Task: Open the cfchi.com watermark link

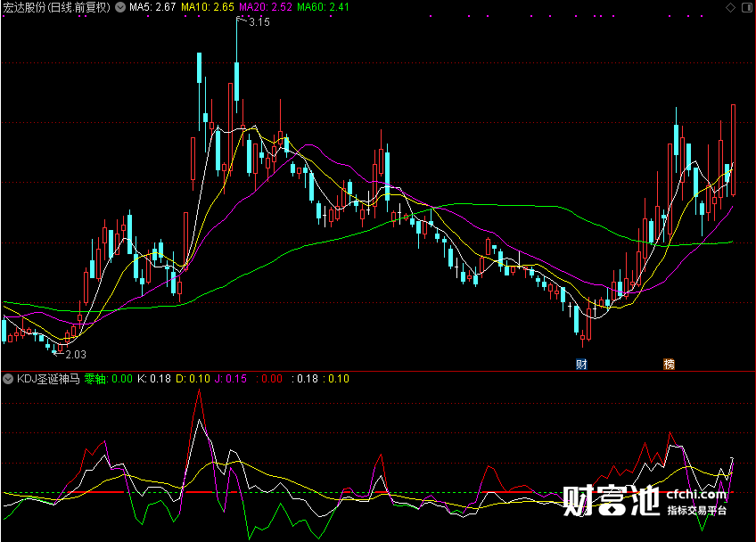Action: coord(696,495)
